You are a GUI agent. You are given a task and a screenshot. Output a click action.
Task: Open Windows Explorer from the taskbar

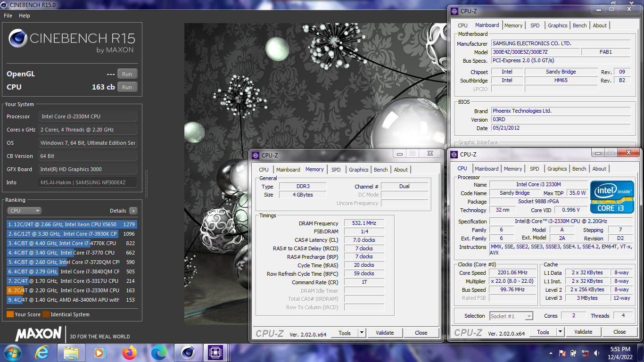click(71, 353)
